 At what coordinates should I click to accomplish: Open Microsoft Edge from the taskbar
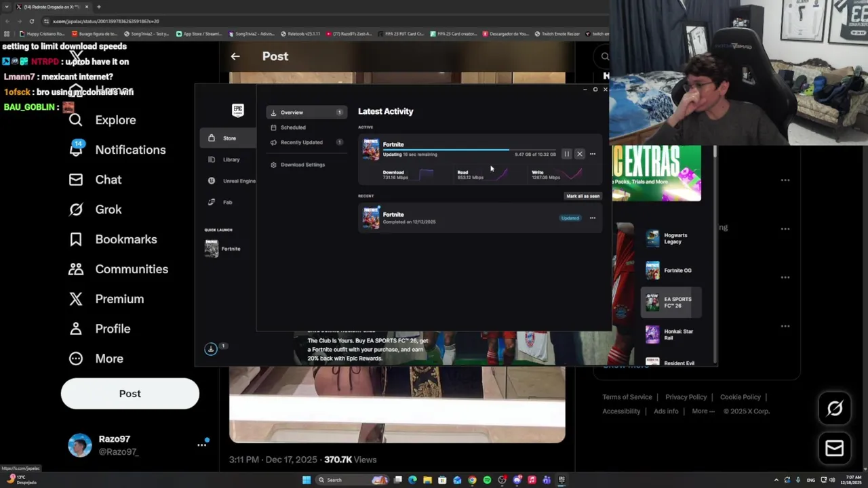point(412,480)
